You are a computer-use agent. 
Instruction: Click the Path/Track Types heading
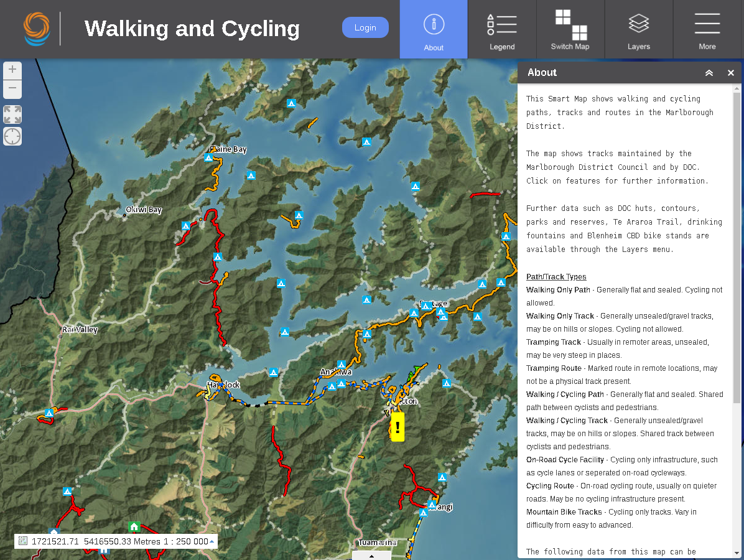pyautogui.click(x=556, y=277)
